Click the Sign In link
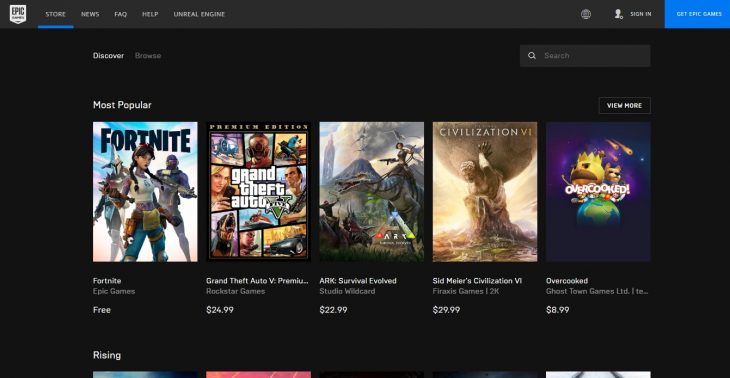Screen dimensions: 730x378 tap(641, 14)
